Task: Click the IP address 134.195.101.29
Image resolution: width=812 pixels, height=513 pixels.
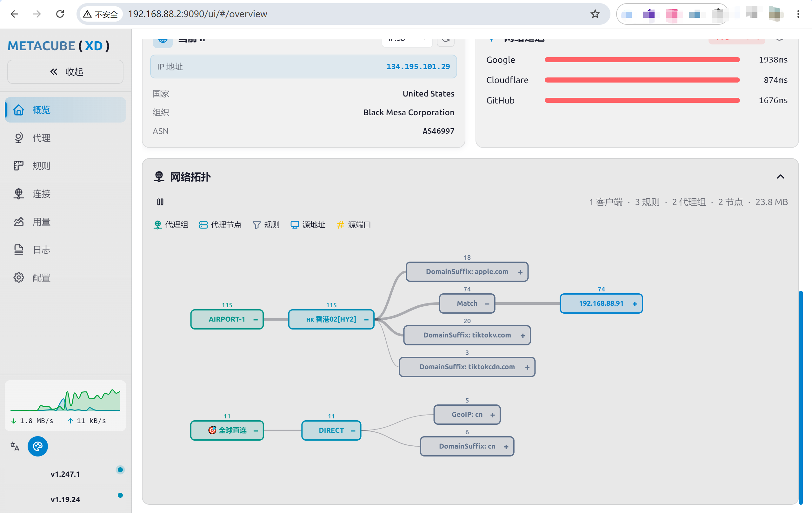Action: (418, 67)
